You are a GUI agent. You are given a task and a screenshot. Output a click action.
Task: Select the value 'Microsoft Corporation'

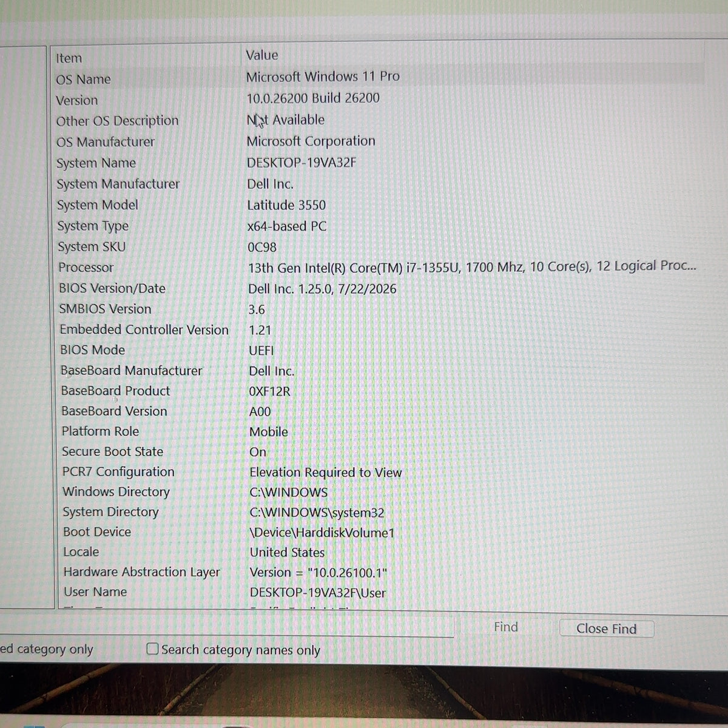click(x=311, y=141)
